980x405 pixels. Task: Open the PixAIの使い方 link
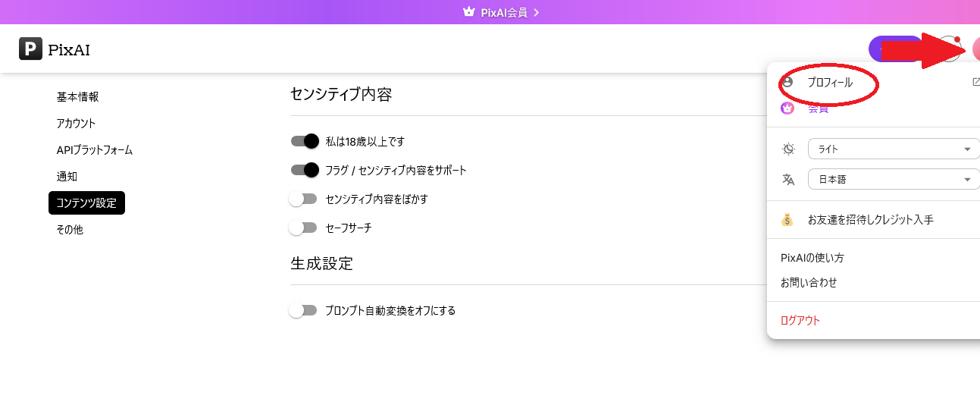812,258
